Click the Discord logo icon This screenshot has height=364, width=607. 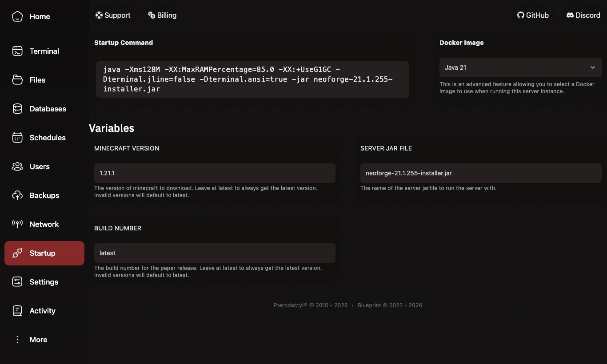(570, 15)
